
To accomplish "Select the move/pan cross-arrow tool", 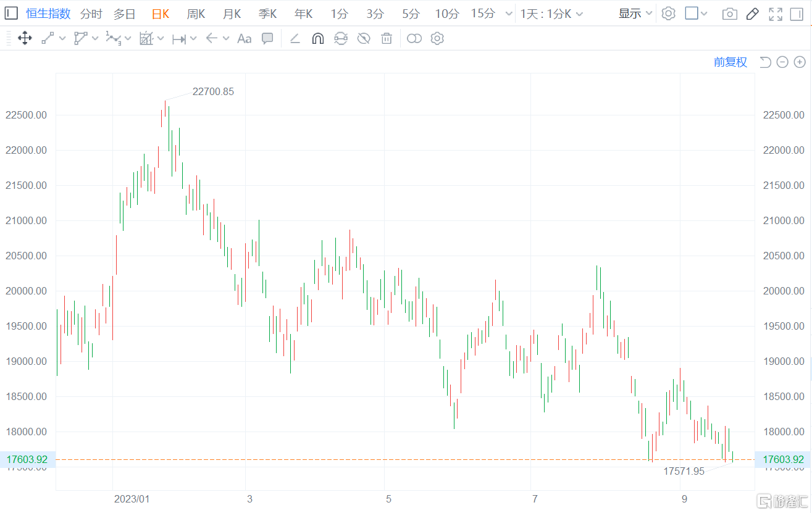I will (25, 39).
